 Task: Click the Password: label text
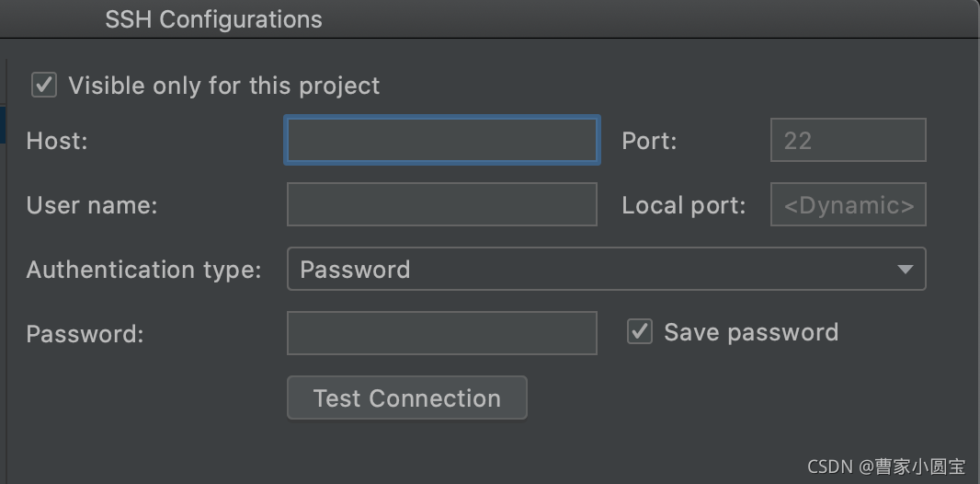[x=85, y=333]
